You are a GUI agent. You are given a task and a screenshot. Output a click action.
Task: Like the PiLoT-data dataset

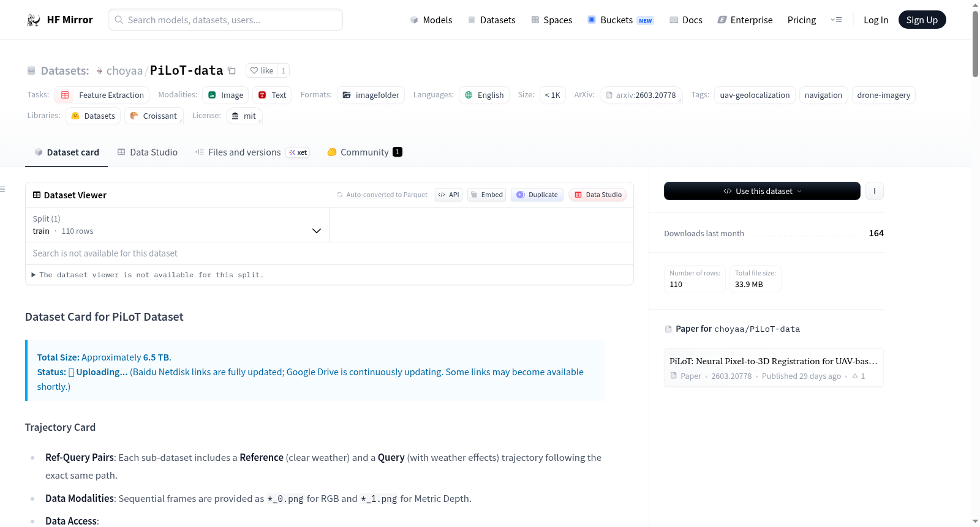tap(262, 70)
